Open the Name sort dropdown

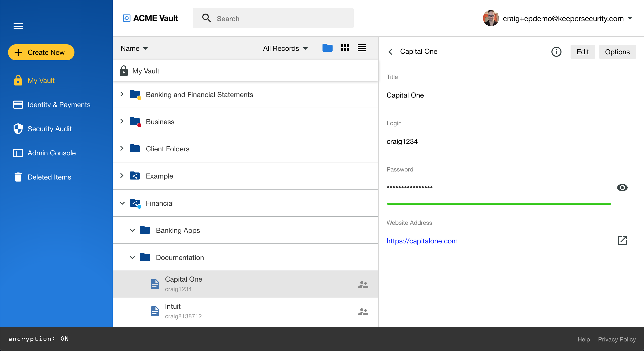click(x=134, y=48)
